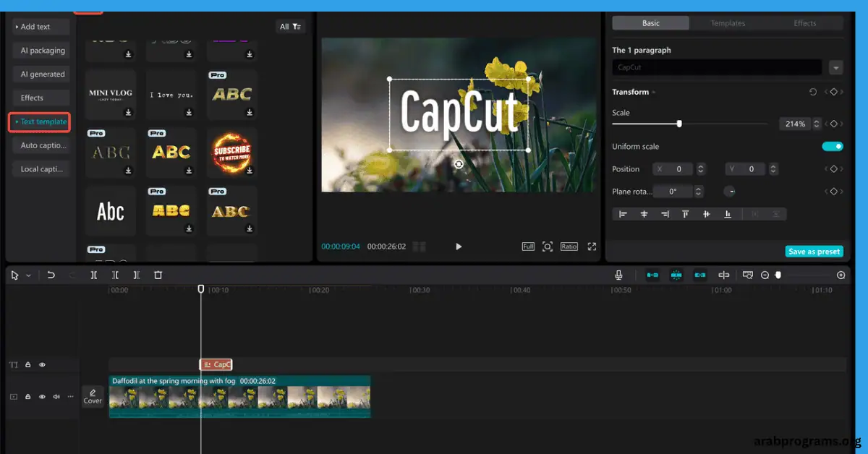Click the Position Y stepper arrows
868x454 pixels.
(773, 169)
